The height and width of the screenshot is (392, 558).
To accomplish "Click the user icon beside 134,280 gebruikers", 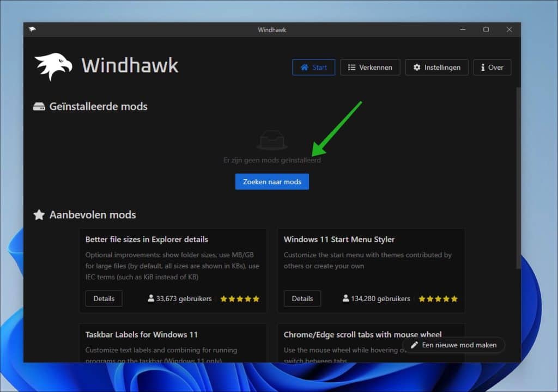I will [x=345, y=298].
